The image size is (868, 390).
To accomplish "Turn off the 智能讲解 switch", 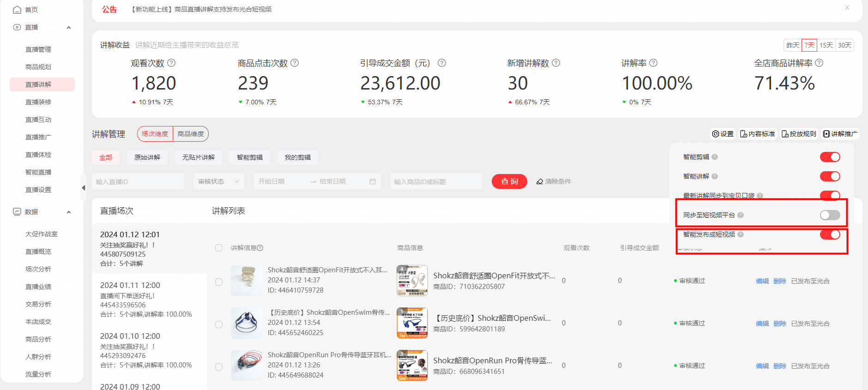I will coord(830,176).
